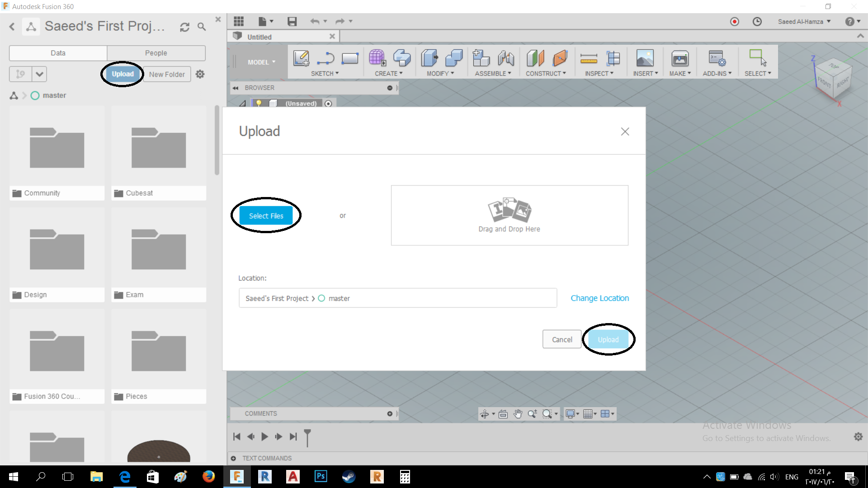Open the ASSEMBLE menu
This screenshot has width=868, height=488.
493,73
